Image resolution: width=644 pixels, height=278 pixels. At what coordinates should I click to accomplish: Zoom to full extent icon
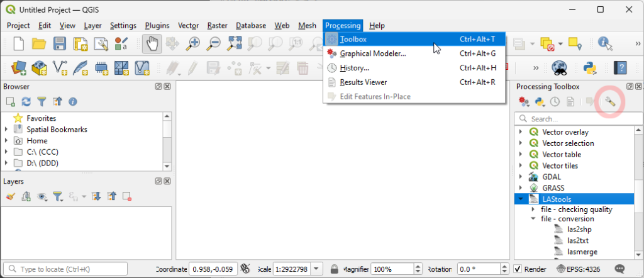click(x=235, y=43)
